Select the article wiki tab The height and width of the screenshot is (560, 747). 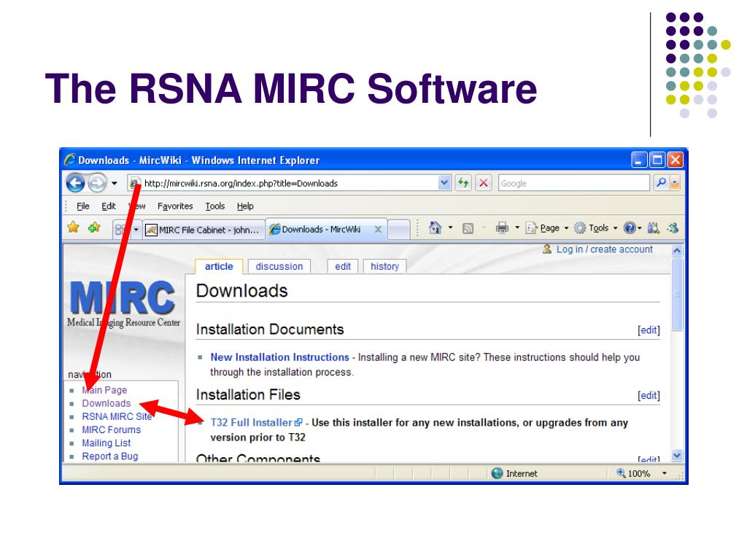(219, 266)
